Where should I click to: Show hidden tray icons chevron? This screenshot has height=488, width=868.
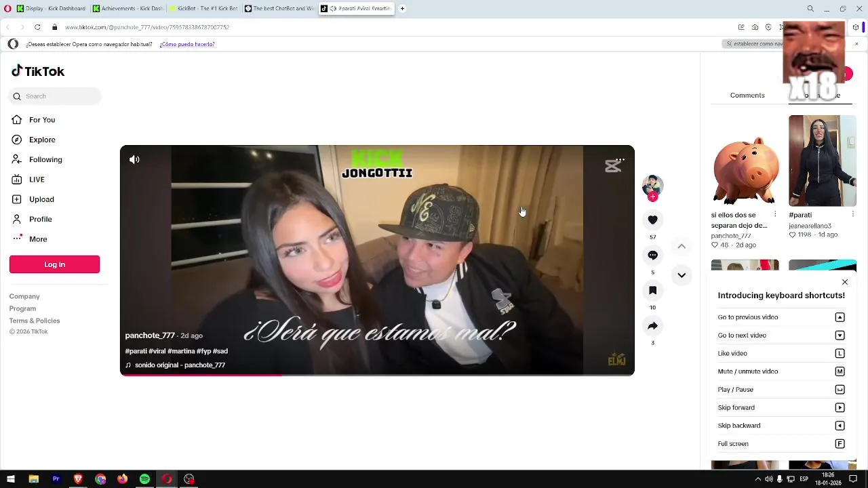pyautogui.click(x=757, y=479)
